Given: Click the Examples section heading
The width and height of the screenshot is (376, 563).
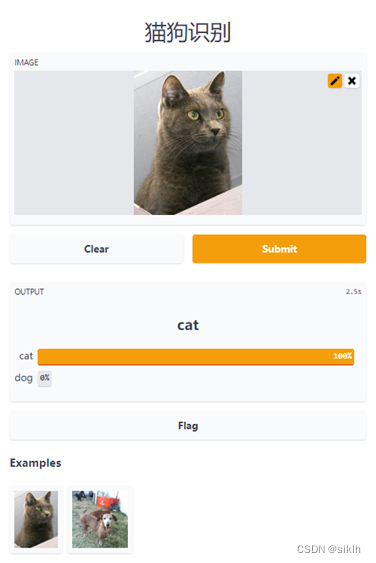Looking at the screenshot, I should point(36,463).
